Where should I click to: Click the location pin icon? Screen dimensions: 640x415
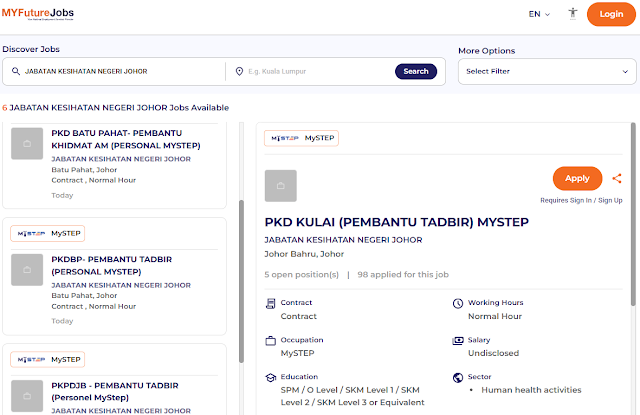click(x=239, y=71)
